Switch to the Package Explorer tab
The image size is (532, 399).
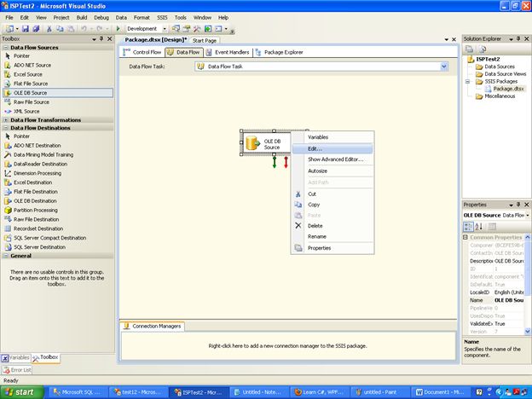pyautogui.click(x=280, y=52)
